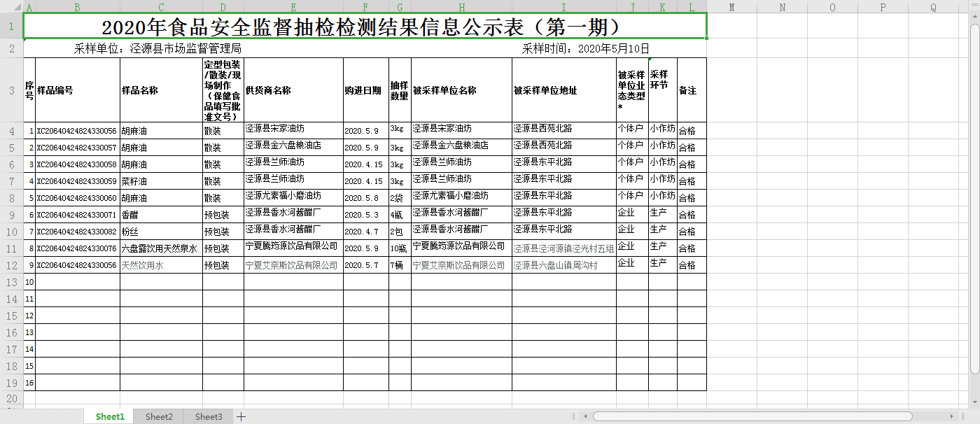This screenshot has height=424, width=980.
Task: Select the Sheet1 tab
Action: (110, 417)
